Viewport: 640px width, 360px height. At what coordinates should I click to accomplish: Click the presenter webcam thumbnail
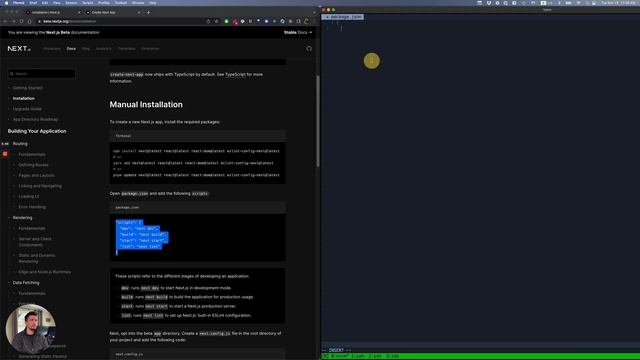tap(31, 329)
